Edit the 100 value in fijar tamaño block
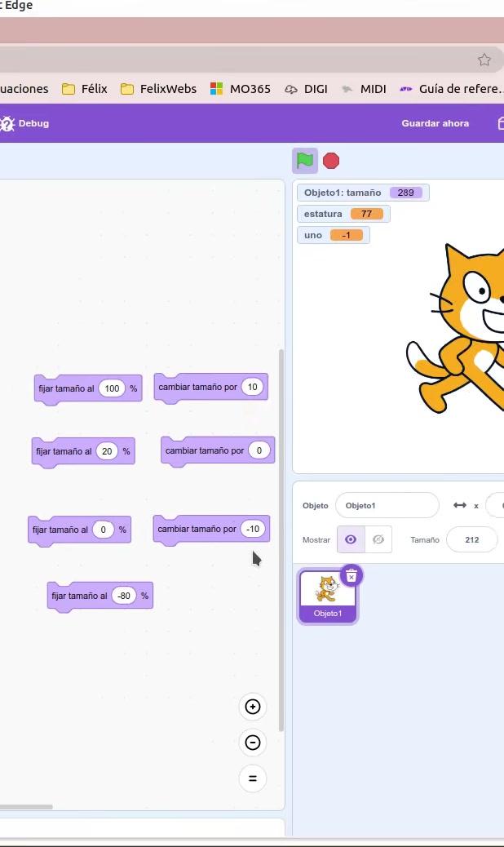 tap(112, 388)
